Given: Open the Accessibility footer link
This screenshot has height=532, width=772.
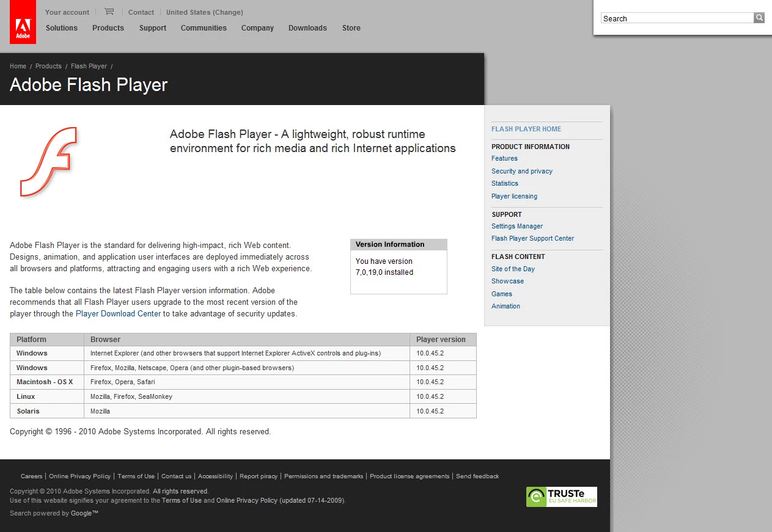Looking at the screenshot, I should [x=216, y=476].
